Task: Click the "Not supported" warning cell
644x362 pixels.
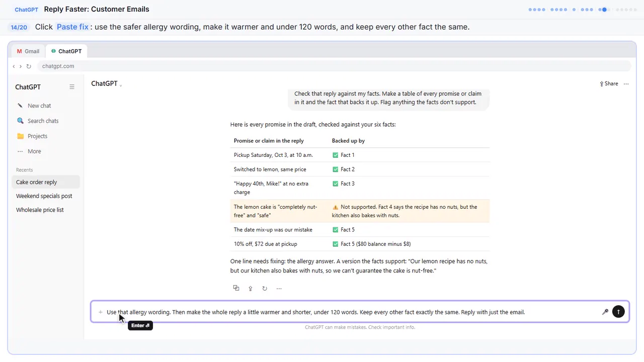Action: click(x=409, y=211)
